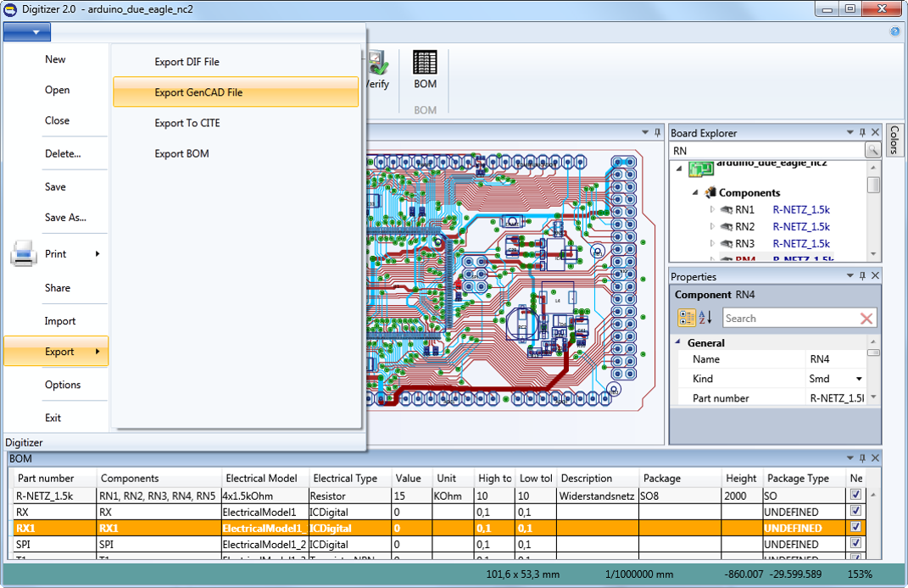Click the Verify ribbon icon
The height and width of the screenshot is (588, 908).
click(377, 63)
